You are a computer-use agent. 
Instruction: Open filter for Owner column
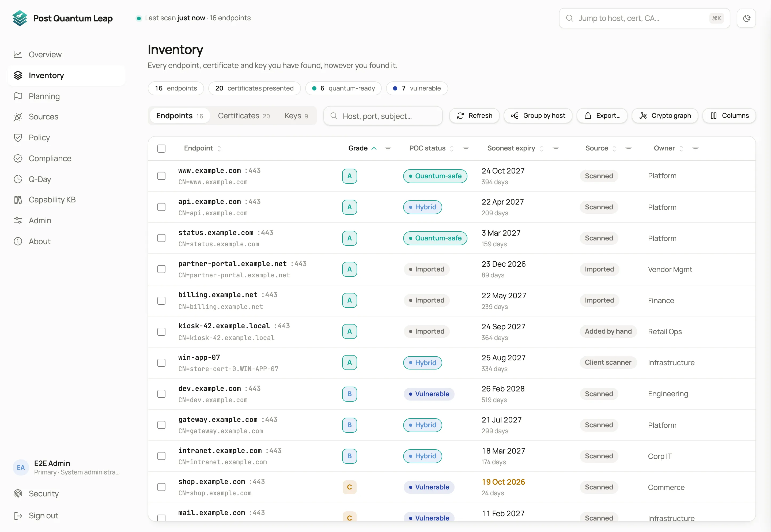point(695,148)
